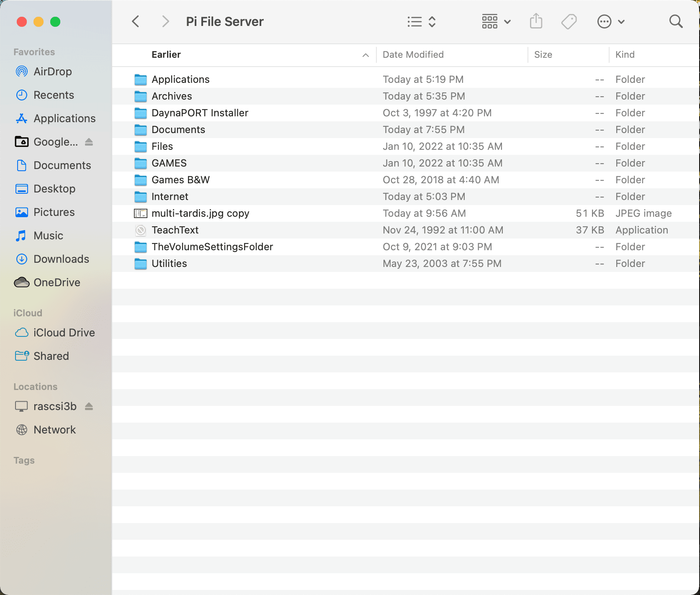
Task: Select the Documents folder in the file list
Action: pos(405,130)
